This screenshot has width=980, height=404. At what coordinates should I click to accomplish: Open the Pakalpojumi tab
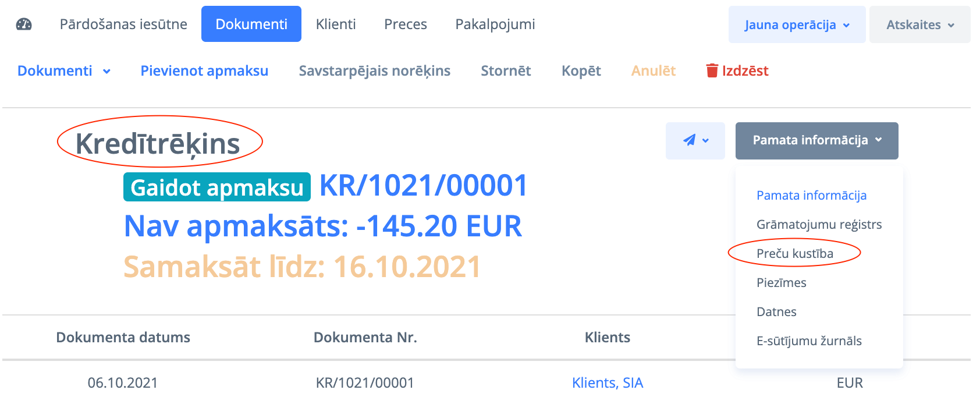(495, 24)
